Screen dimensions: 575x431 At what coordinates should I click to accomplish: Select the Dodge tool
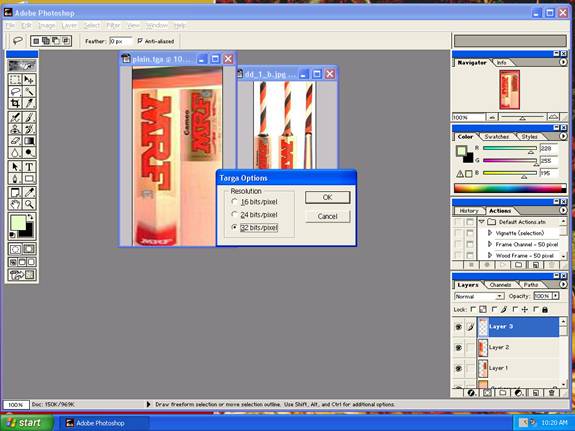(x=29, y=152)
